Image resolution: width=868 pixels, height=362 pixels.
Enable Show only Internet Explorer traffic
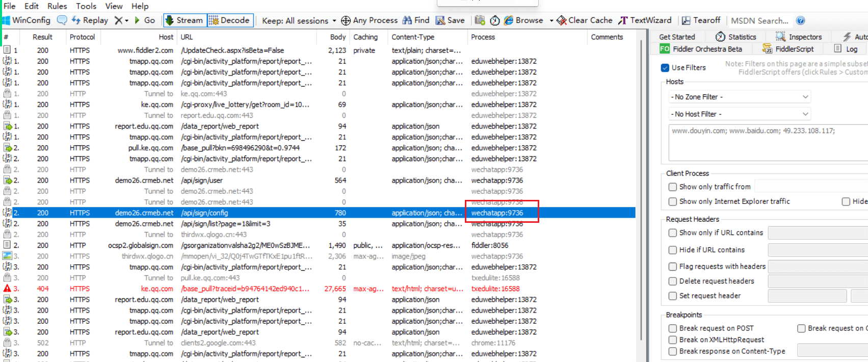[673, 201]
